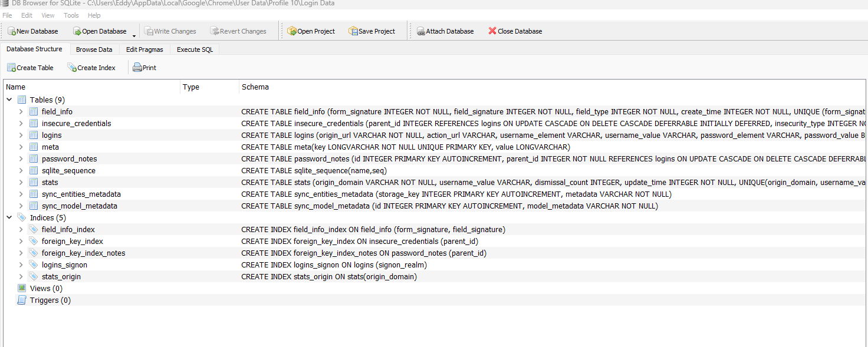The height and width of the screenshot is (347, 868).
Task: Click the Open Project toolbar button
Action: (311, 31)
